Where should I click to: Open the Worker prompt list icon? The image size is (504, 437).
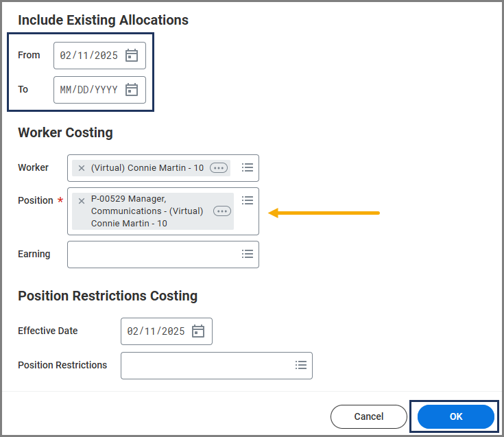point(248,167)
